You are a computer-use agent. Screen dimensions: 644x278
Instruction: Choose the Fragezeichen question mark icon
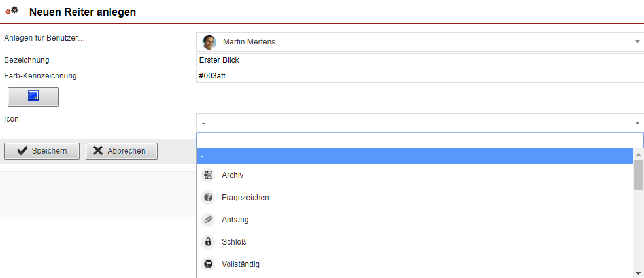coord(415,198)
